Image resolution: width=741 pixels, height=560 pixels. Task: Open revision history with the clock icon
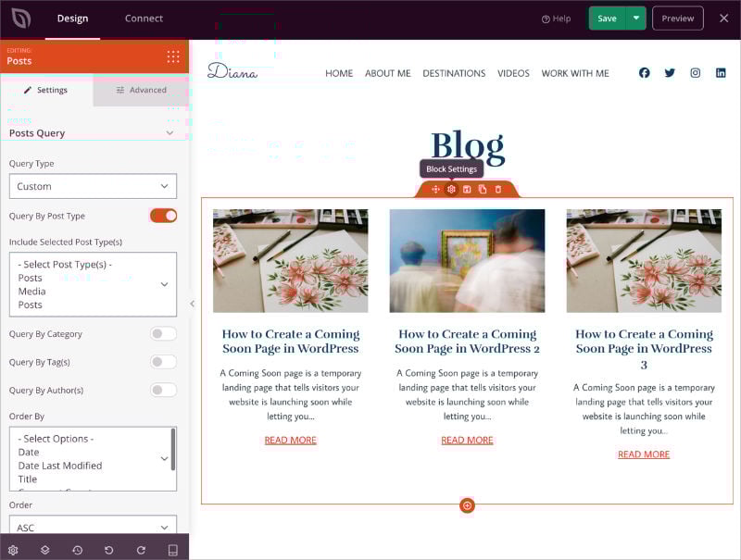[x=78, y=549]
